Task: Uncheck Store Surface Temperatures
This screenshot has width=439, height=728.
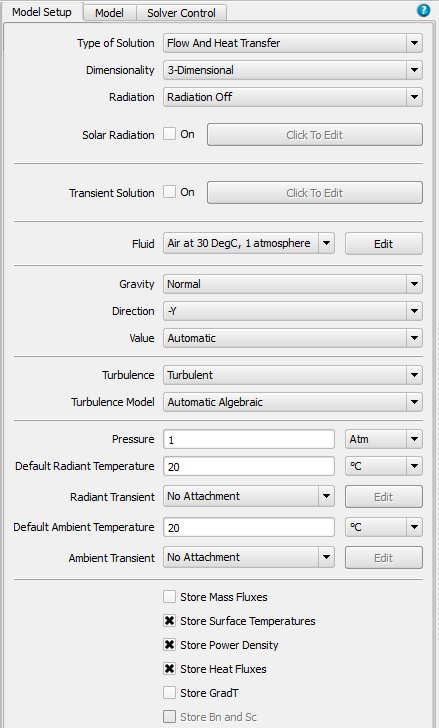Action: [x=170, y=621]
